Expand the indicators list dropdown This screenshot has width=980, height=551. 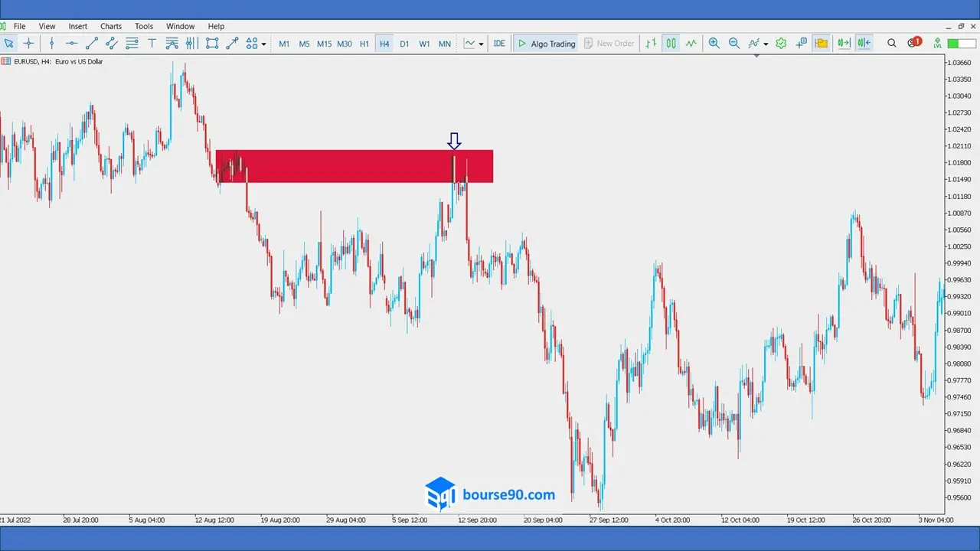766,44
